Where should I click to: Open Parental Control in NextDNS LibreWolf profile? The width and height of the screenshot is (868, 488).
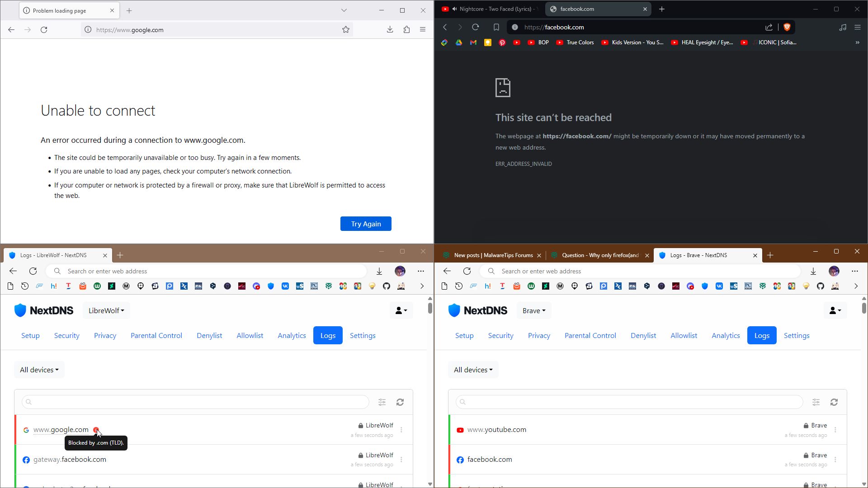156,335
